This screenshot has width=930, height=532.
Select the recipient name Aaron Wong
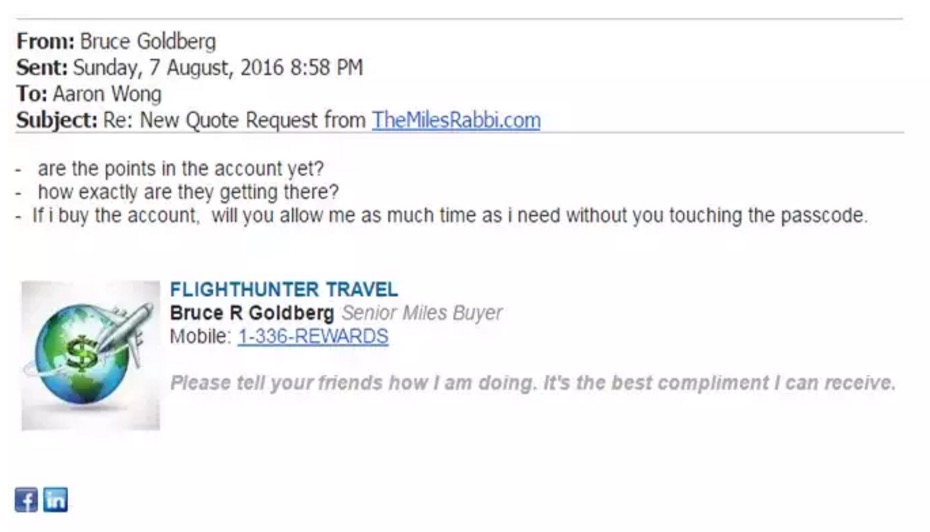point(107,94)
